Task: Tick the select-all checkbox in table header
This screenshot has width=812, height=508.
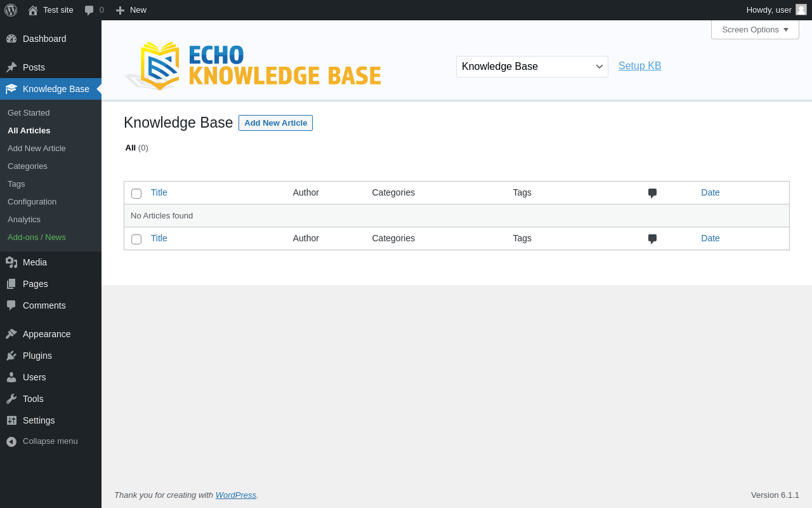Action: pos(136,194)
